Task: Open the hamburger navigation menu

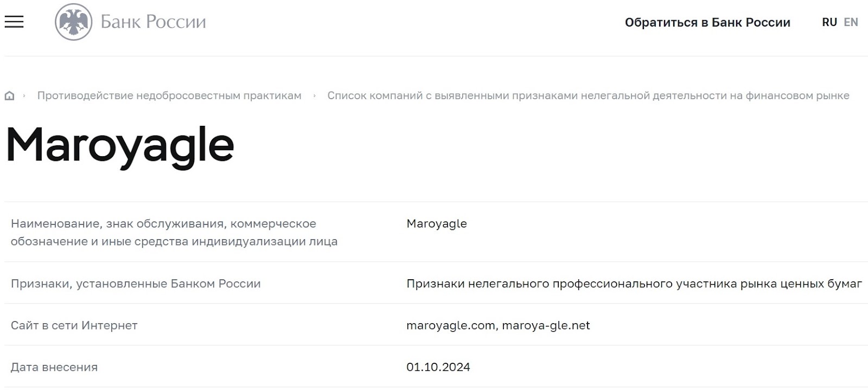Action: pyautogui.click(x=14, y=22)
